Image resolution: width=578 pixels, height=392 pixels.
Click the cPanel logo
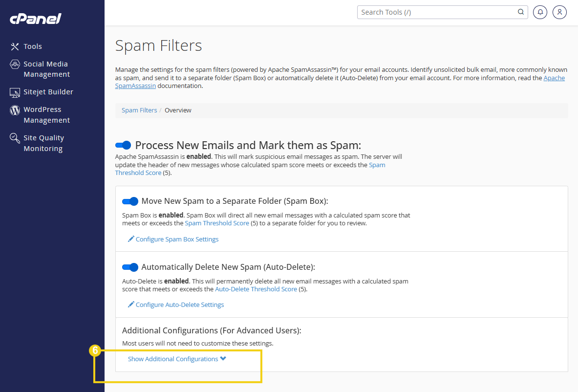click(x=34, y=19)
